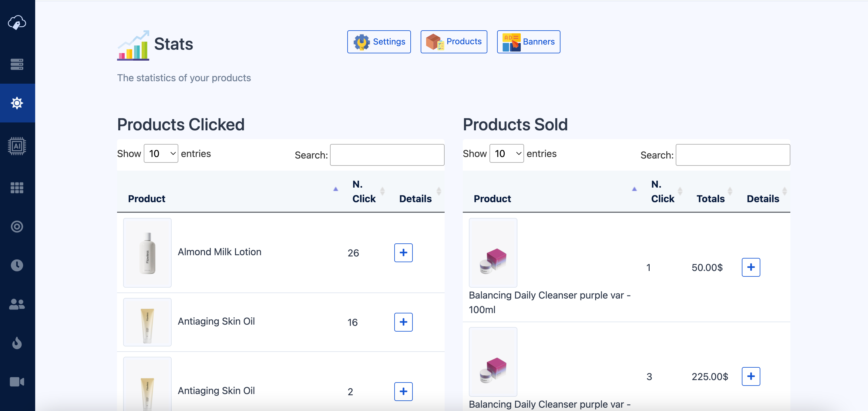Switch to the Products tab

pyautogui.click(x=453, y=42)
